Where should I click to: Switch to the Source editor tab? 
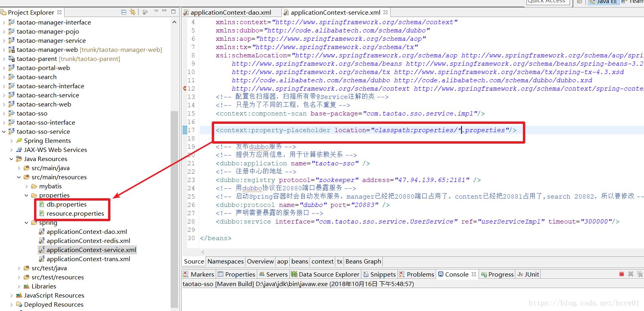tap(194, 262)
